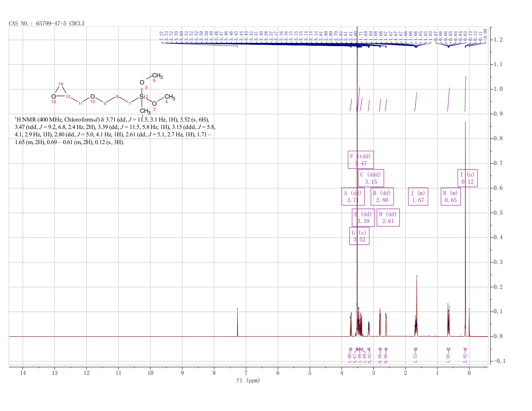The image size is (532, 411).
Task: Click the 10 tick on the ppm axis
Action: click(150, 373)
